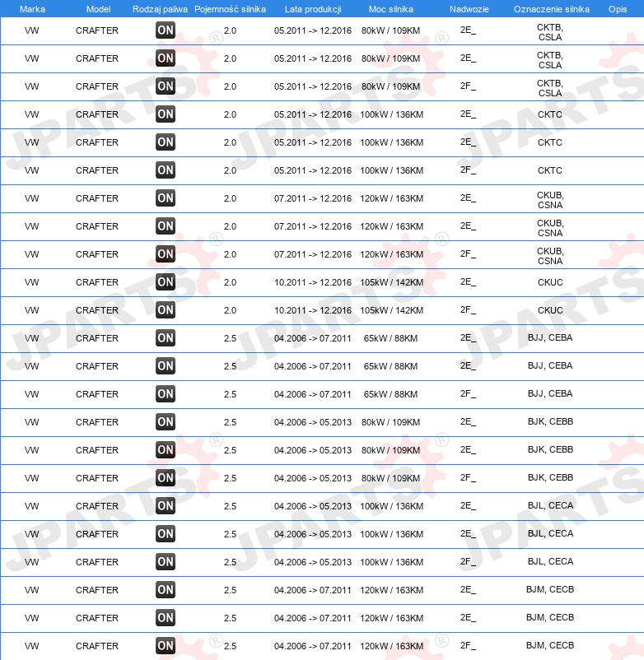Click the Model column header
This screenshot has height=660, width=644.
99,9
